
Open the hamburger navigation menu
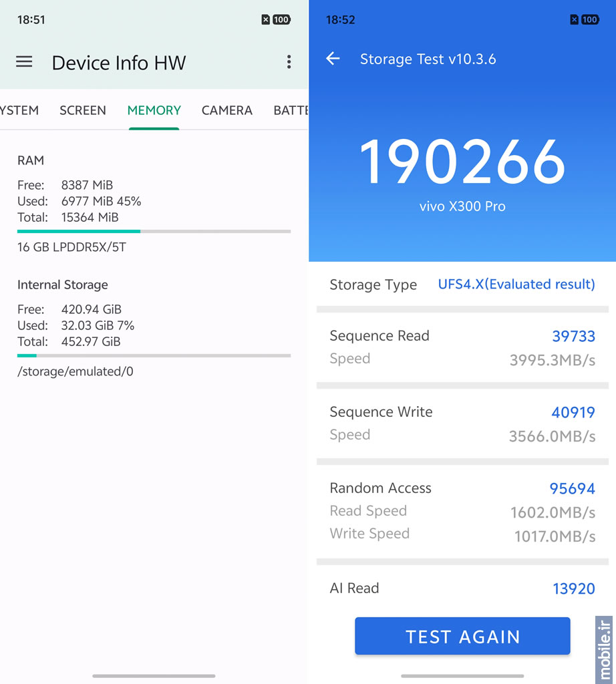point(24,62)
